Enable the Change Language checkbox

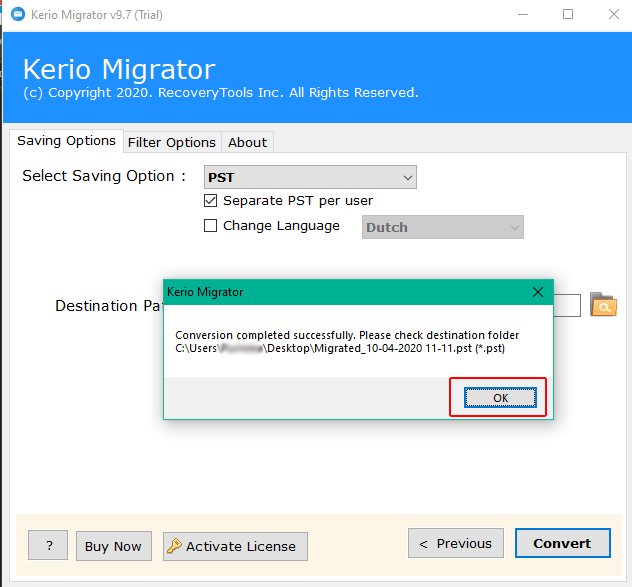(211, 226)
